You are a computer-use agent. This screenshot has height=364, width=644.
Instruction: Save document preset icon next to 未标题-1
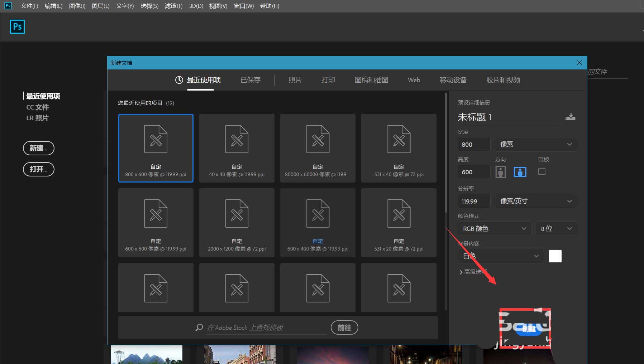click(x=570, y=117)
